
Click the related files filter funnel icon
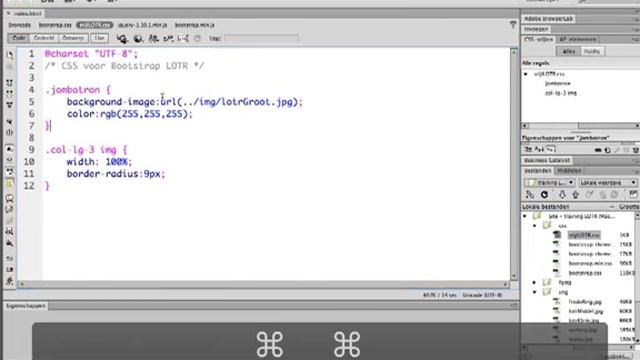point(513,25)
